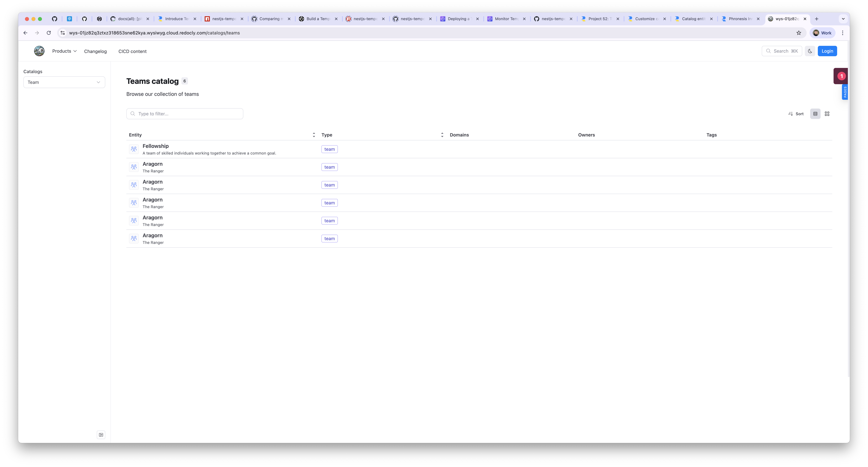868x467 pixels.
Task: Click the address bar URL
Action: [x=154, y=33]
